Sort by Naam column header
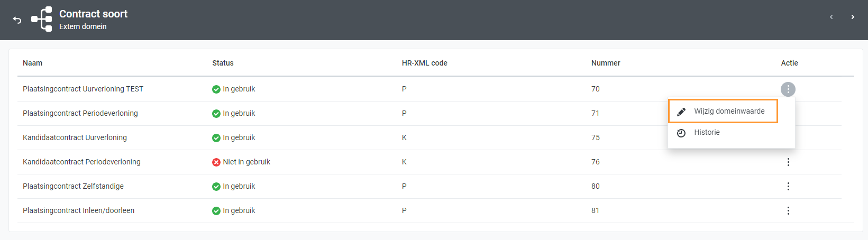The height and width of the screenshot is (240, 868). [32, 63]
